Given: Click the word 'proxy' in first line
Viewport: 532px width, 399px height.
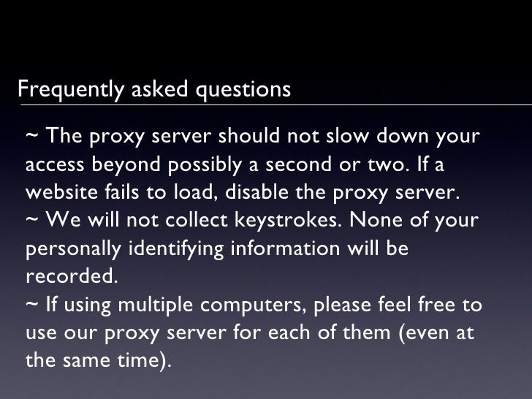Looking at the screenshot, I should [117, 137].
